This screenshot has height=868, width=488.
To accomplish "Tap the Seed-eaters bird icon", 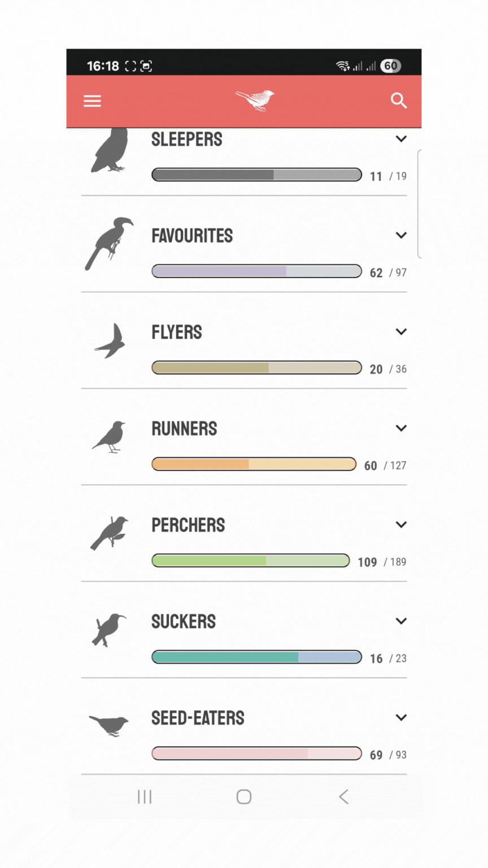I will coord(109,725).
